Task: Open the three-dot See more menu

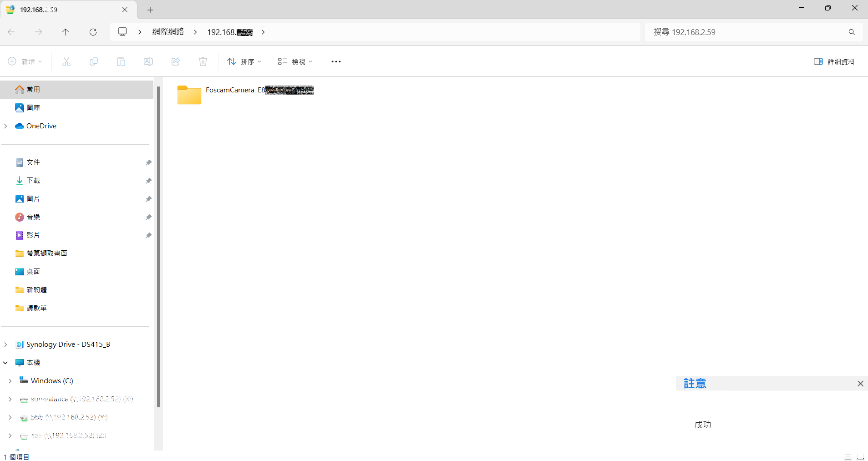Action: click(x=336, y=61)
